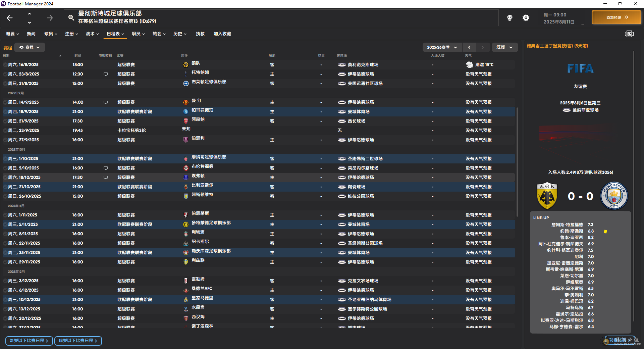Click the AEK Athens crest in match panel
This screenshot has width=644, height=349.
click(547, 196)
